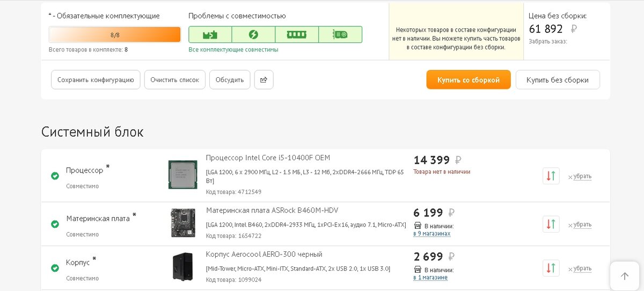Click the total price 61 892 ₽
Image resolution: width=644 pixels, height=291 pixels.
pos(553,29)
